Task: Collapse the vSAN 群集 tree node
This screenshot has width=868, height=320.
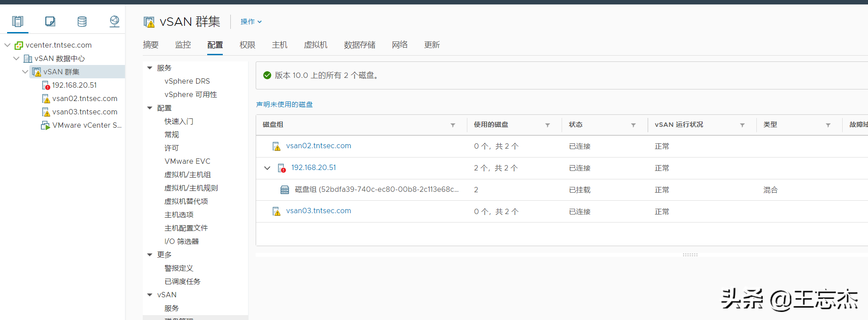Action: [x=25, y=72]
